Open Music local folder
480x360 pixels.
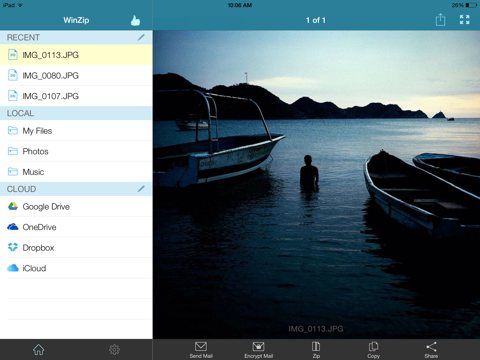point(76,172)
